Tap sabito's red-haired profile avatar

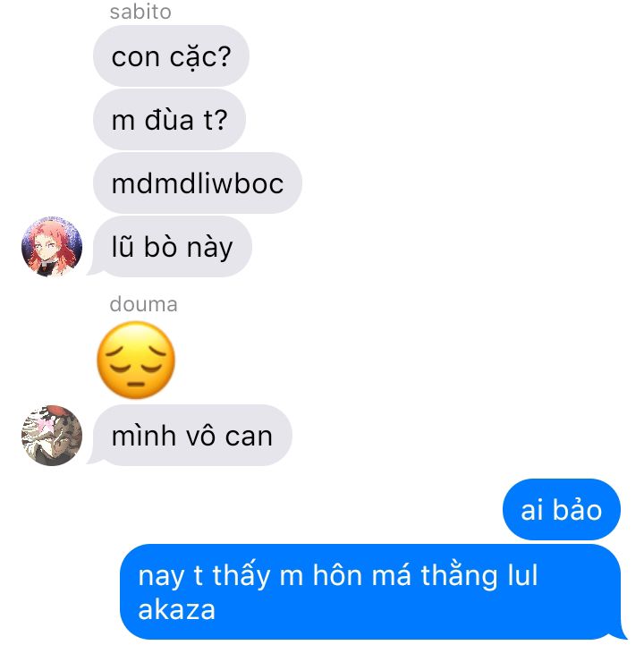pos(52,246)
